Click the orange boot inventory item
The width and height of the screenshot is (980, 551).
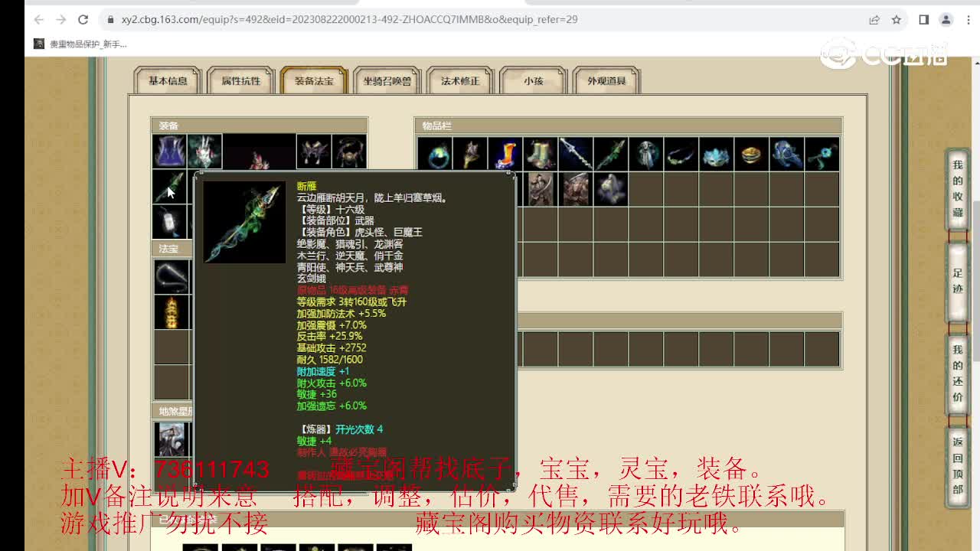point(505,154)
